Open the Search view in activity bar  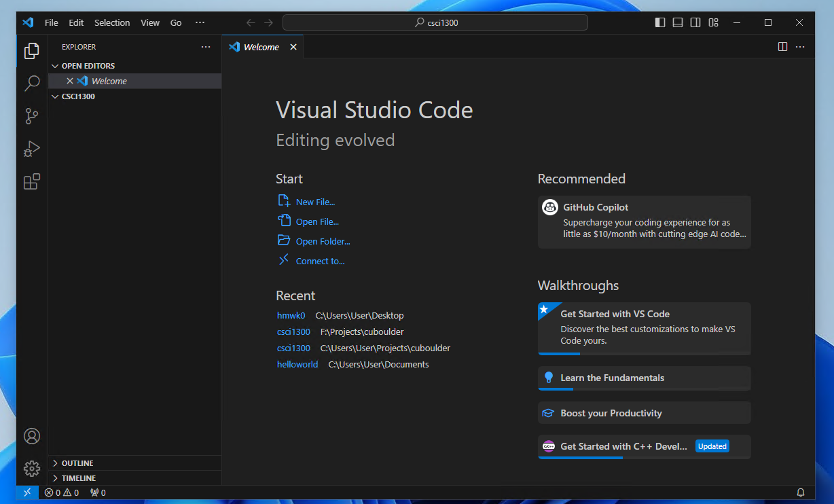(x=32, y=83)
